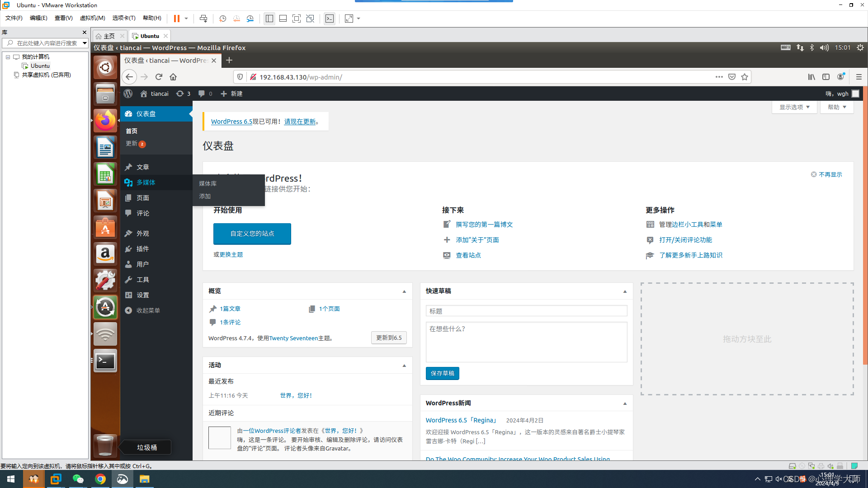This screenshot has width=868, height=488.
Task: Expand the 帮助 help dropdown
Action: tap(837, 107)
